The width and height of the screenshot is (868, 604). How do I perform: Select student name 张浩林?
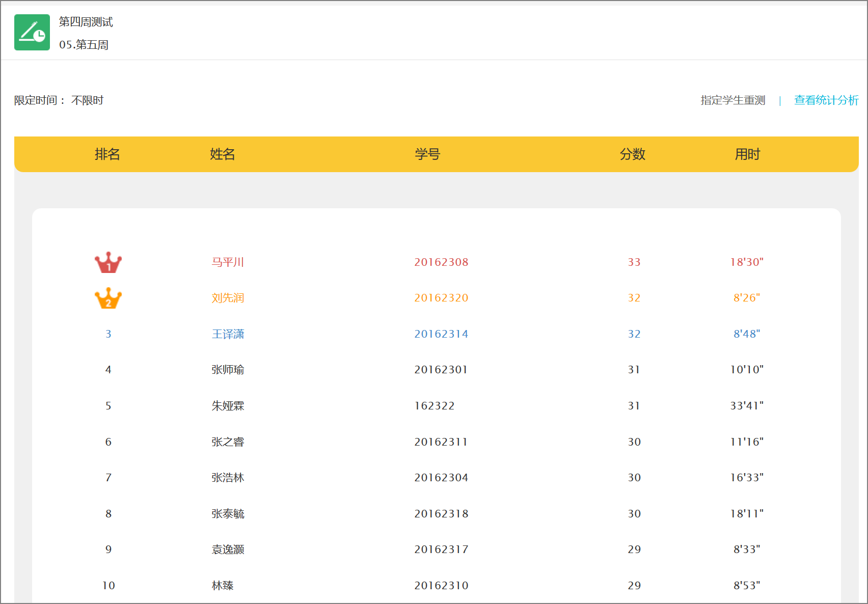pos(228,478)
